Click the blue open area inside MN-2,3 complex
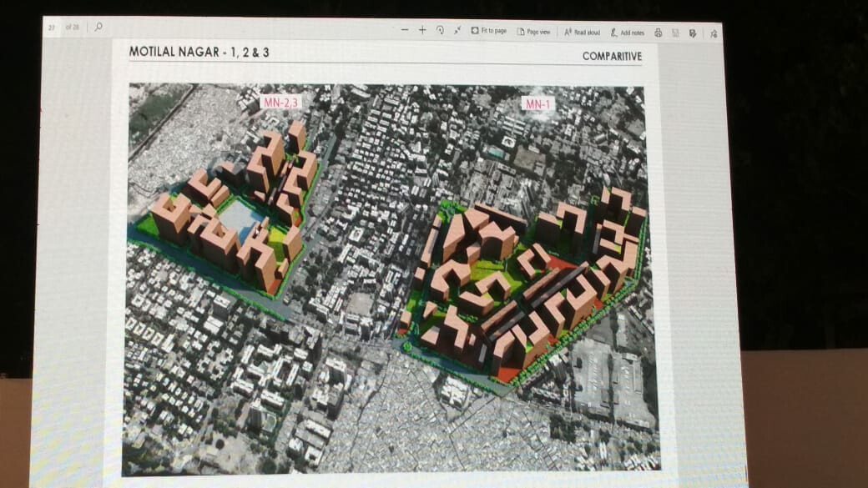 (239, 220)
